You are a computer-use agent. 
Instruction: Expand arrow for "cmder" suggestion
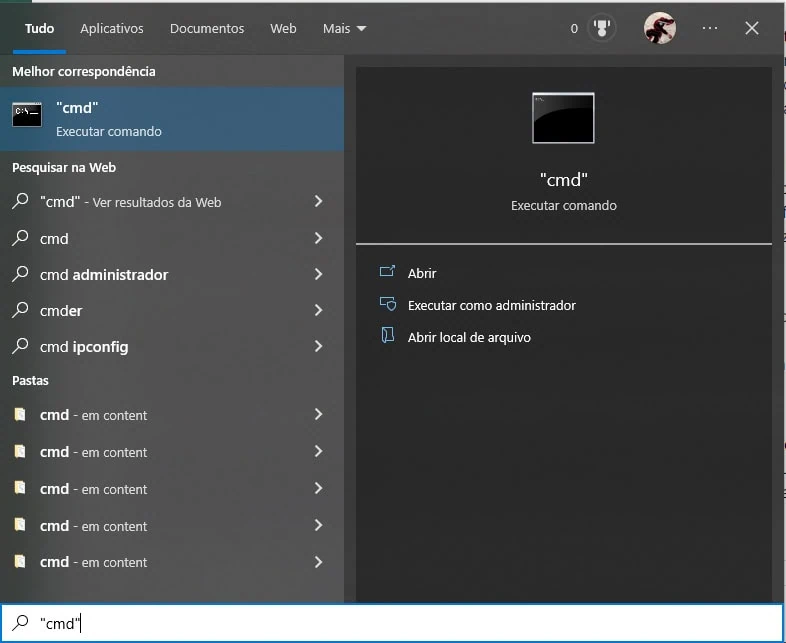point(318,310)
